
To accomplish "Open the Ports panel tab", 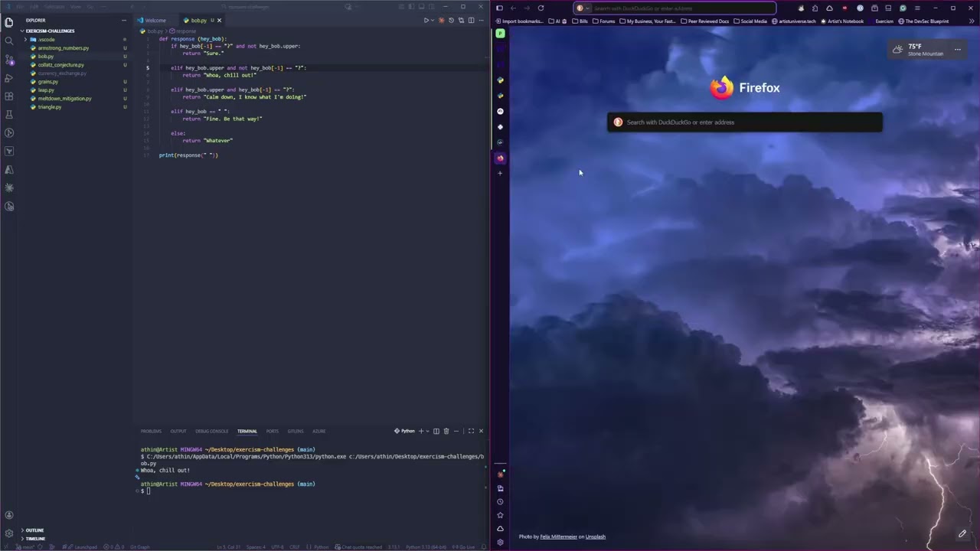I will (273, 431).
